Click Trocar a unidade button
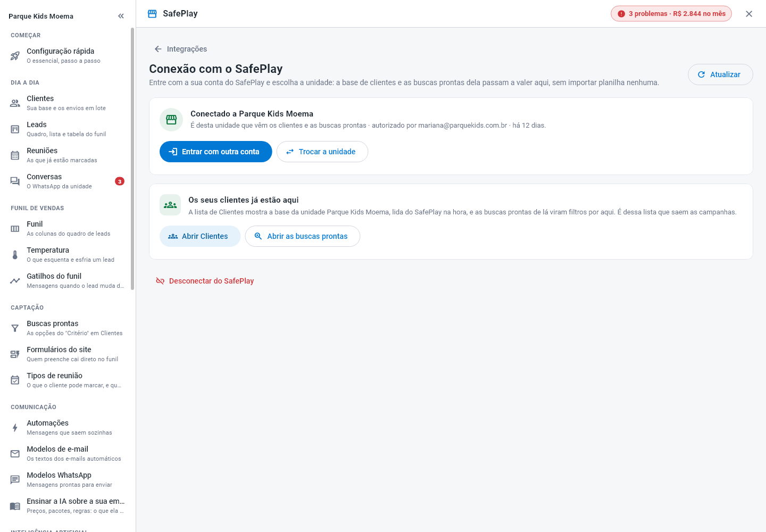Viewport: 766px width, 532px height. coord(322,152)
